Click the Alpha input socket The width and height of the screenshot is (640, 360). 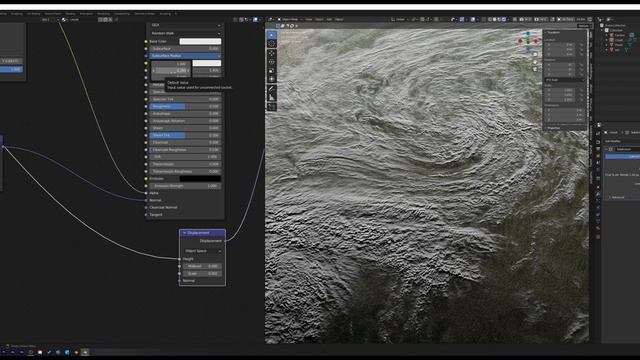[146, 193]
